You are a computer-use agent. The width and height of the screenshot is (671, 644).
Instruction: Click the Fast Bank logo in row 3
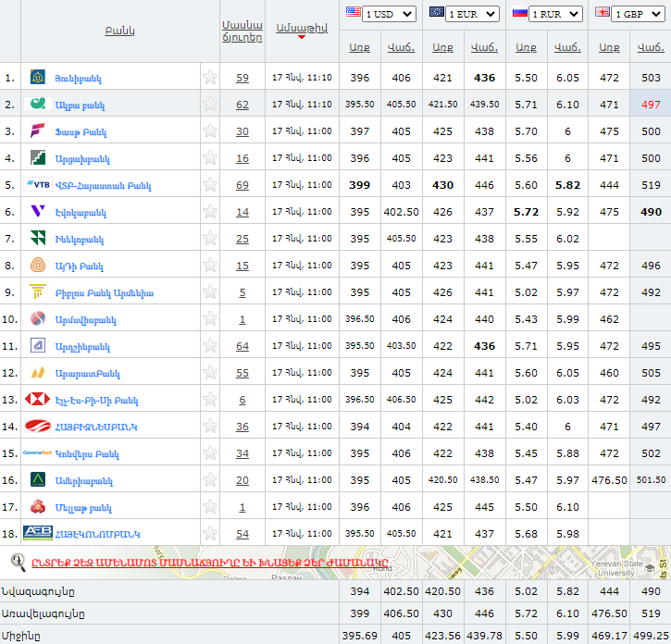point(38,130)
